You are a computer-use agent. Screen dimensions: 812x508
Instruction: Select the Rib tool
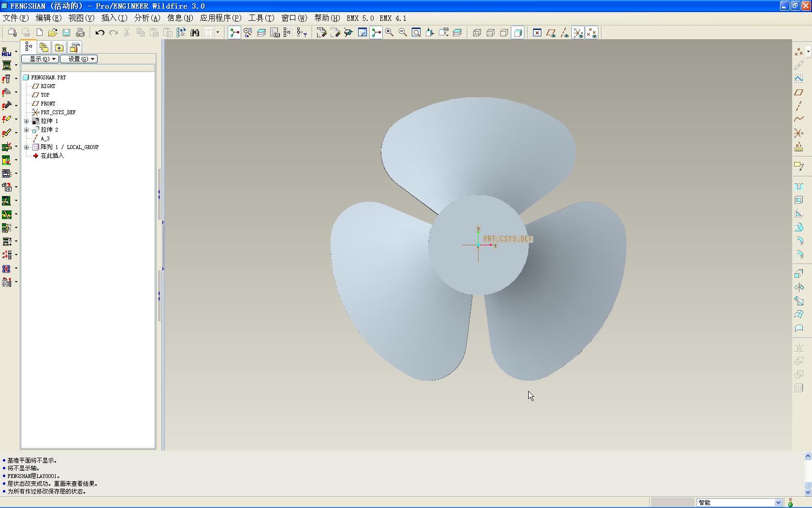point(798,213)
